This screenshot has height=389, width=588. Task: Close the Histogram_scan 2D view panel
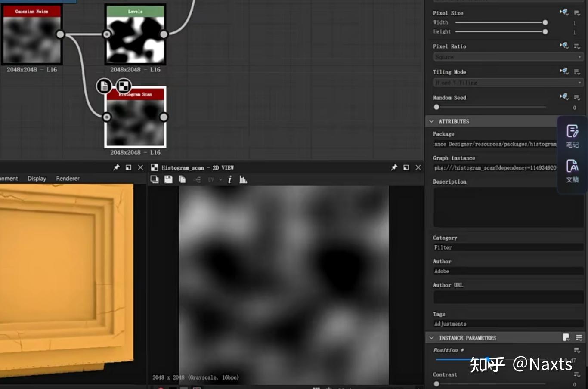418,167
